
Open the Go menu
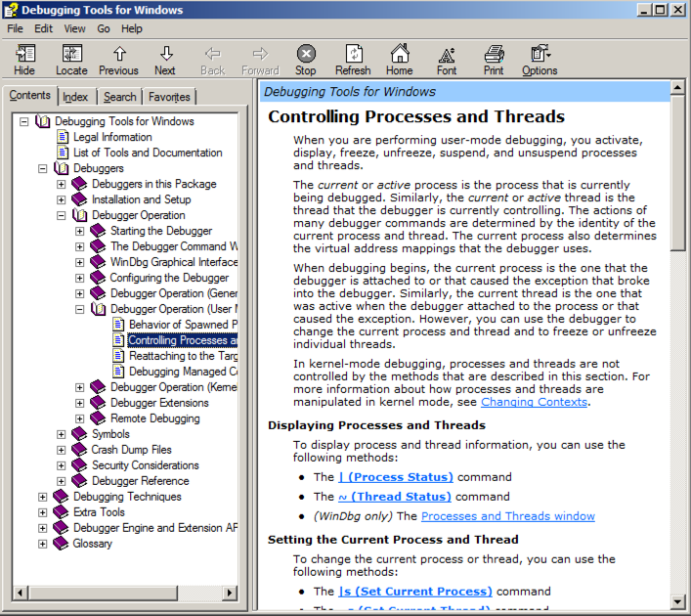click(104, 28)
